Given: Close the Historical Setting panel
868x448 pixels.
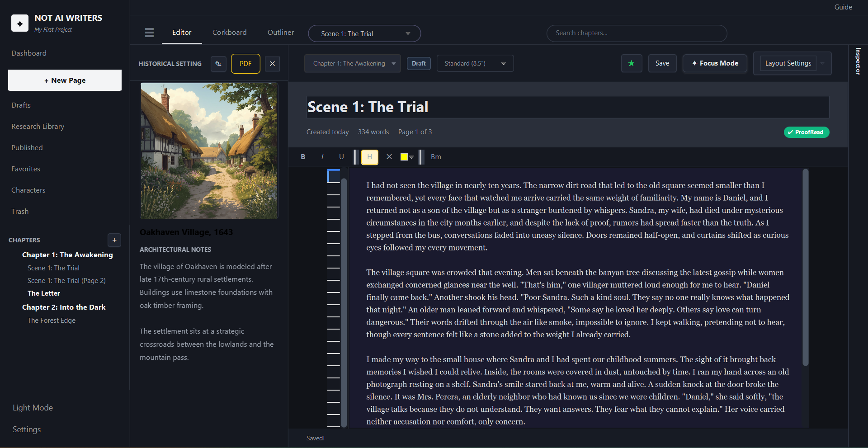Looking at the screenshot, I should coord(272,64).
